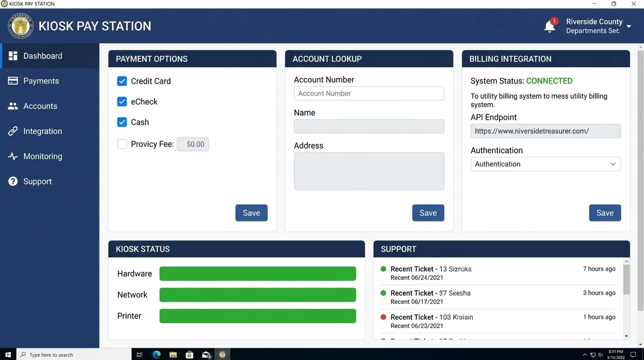The image size is (644, 360).
Task: Open the Windows notification center icon
Action: 633,355
